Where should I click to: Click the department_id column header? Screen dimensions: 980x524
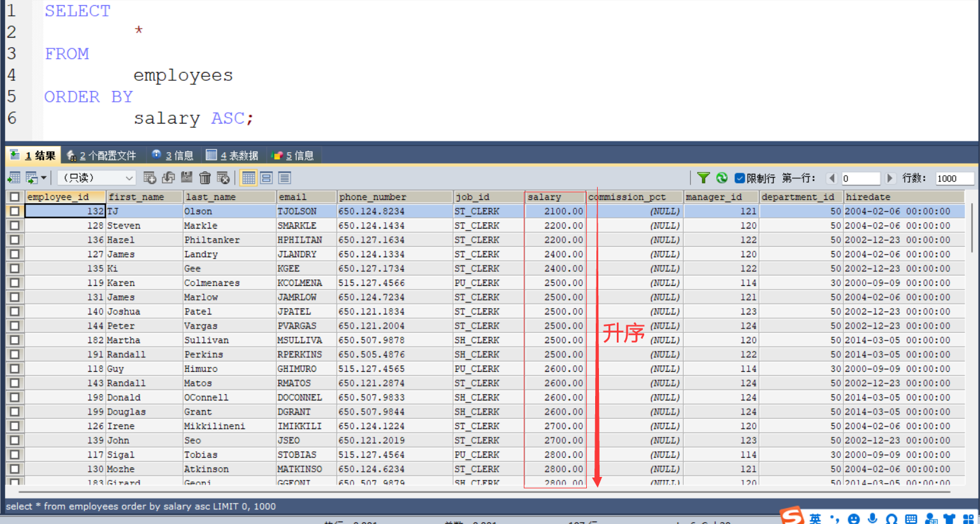(x=801, y=197)
